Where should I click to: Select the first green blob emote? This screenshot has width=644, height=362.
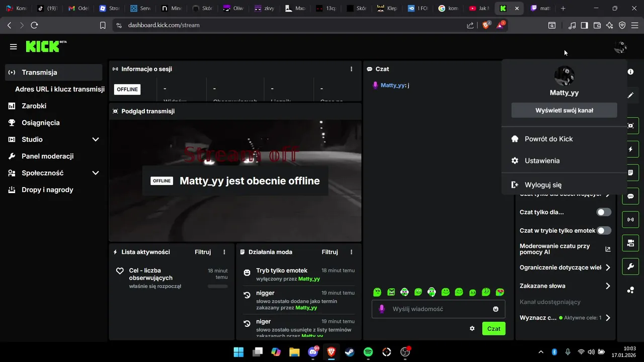coord(378,292)
